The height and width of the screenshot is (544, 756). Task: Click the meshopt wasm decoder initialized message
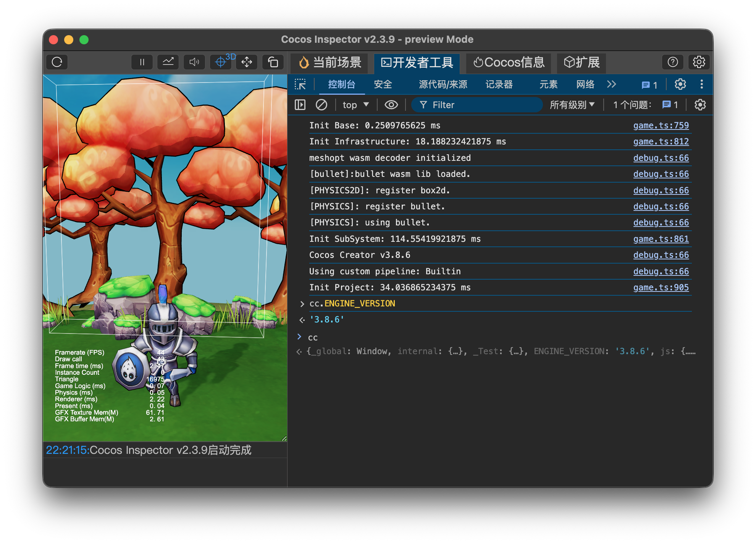(390, 158)
